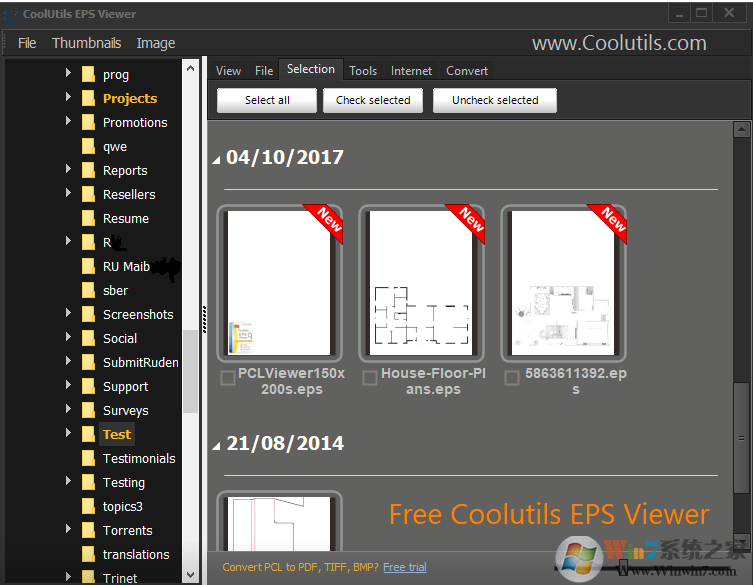Switch to the View tab

[x=228, y=71]
